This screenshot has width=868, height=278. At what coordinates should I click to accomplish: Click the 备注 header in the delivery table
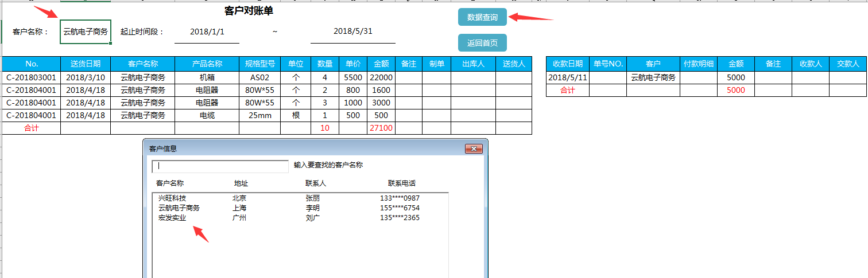(x=409, y=64)
